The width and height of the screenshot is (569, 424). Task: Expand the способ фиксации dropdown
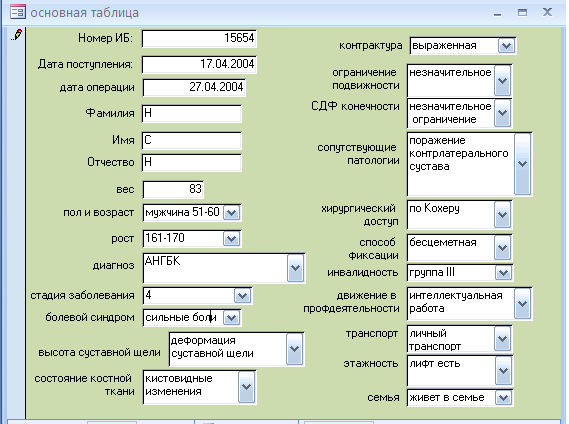[x=502, y=248]
